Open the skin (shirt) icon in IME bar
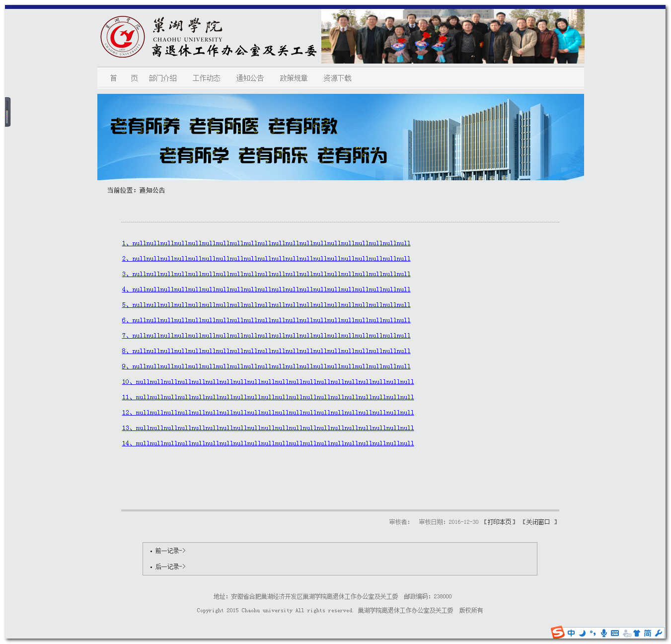 pyautogui.click(x=637, y=633)
